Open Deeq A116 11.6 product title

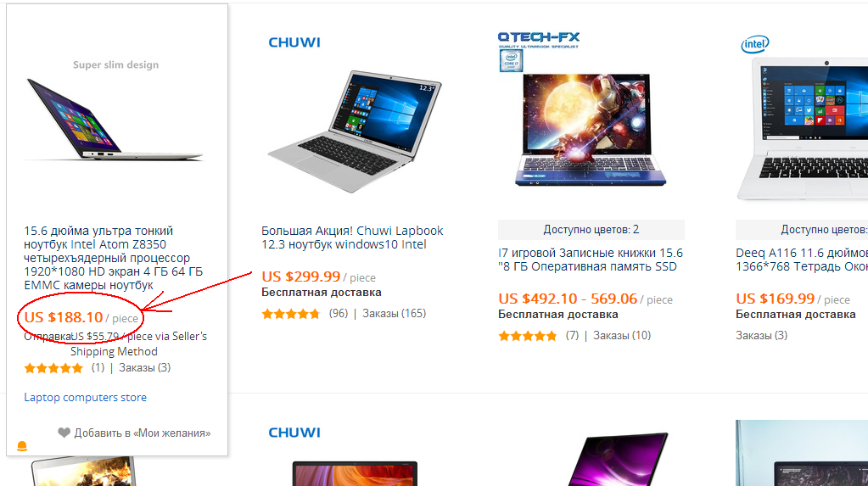tap(802, 260)
